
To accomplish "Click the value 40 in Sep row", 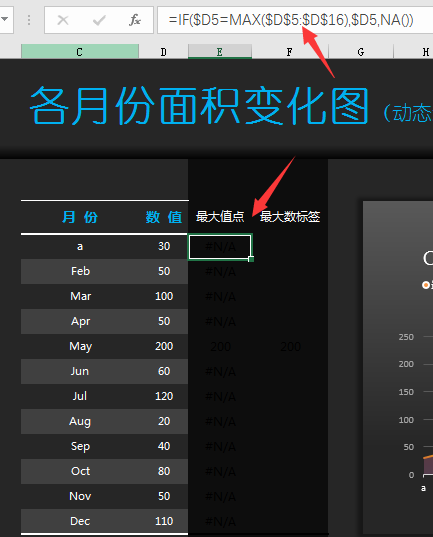I will pyautogui.click(x=164, y=446).
